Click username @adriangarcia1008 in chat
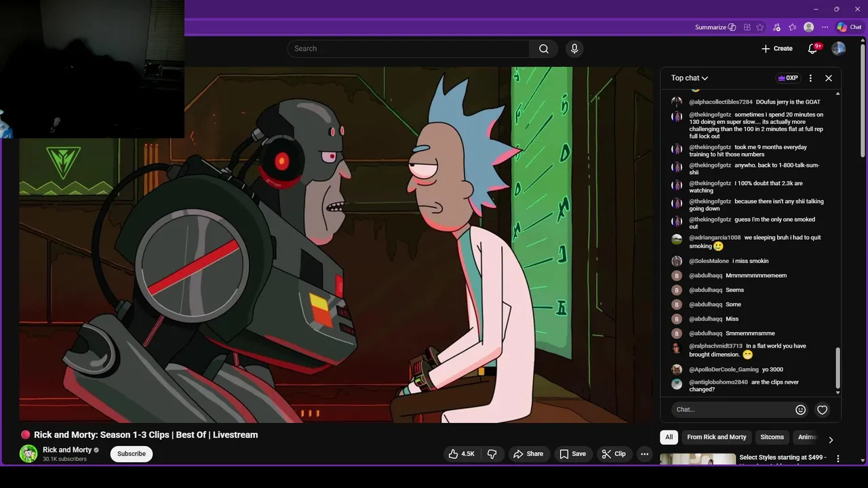The width and height of the screenshot is (868, 488). [715, 238]
